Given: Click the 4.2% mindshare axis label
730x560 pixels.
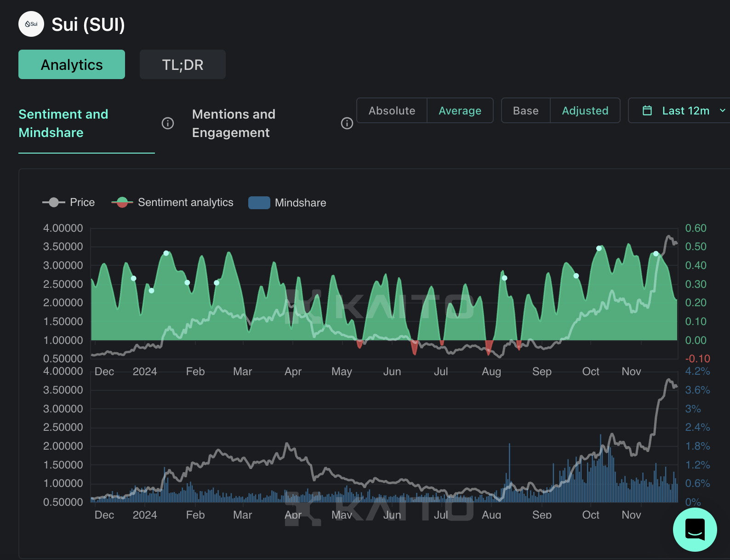Looking at the screenshot, I should coord(697,371).
